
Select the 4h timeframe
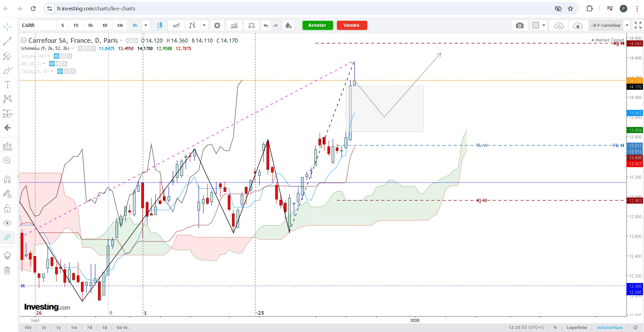pyautogui.click(x=135, y=25)
